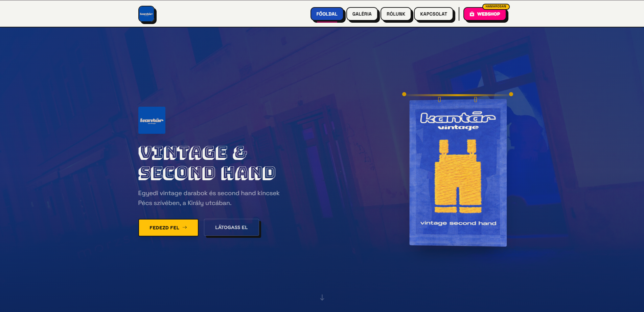Open the Rólunk section
Screen dimensions: 644x312
[396, 14]
